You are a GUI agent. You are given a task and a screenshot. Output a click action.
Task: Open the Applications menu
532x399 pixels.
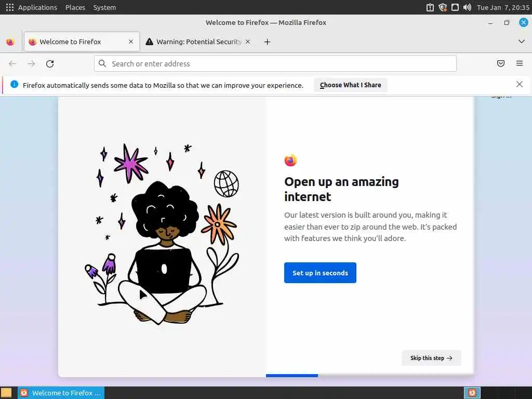coord(37,7)
